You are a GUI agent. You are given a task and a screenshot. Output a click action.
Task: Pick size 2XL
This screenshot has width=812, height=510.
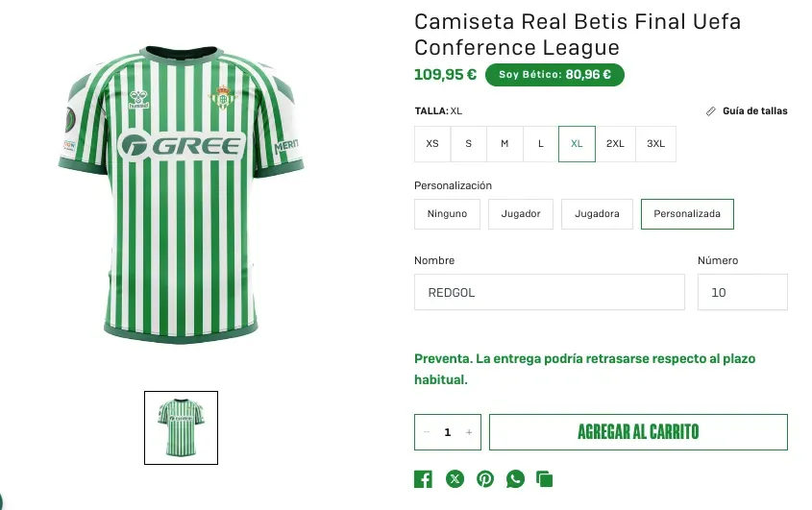[x=615, y=144]
